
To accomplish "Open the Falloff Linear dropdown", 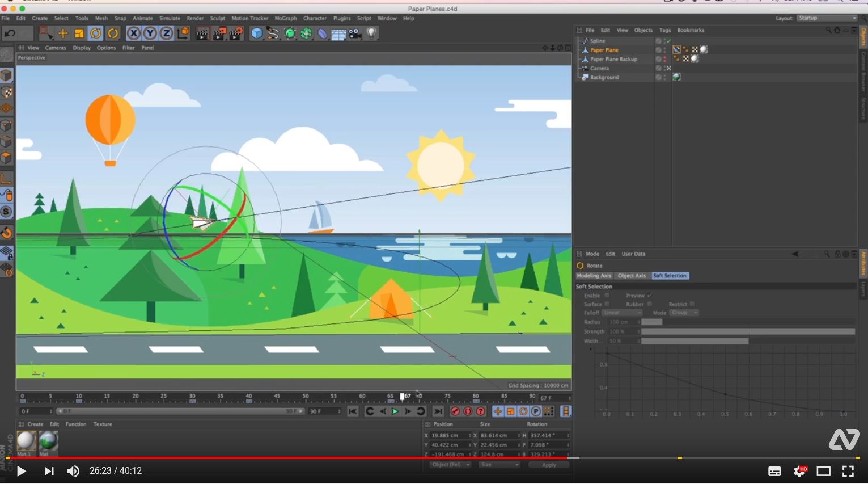I will (x=621, y=313).
